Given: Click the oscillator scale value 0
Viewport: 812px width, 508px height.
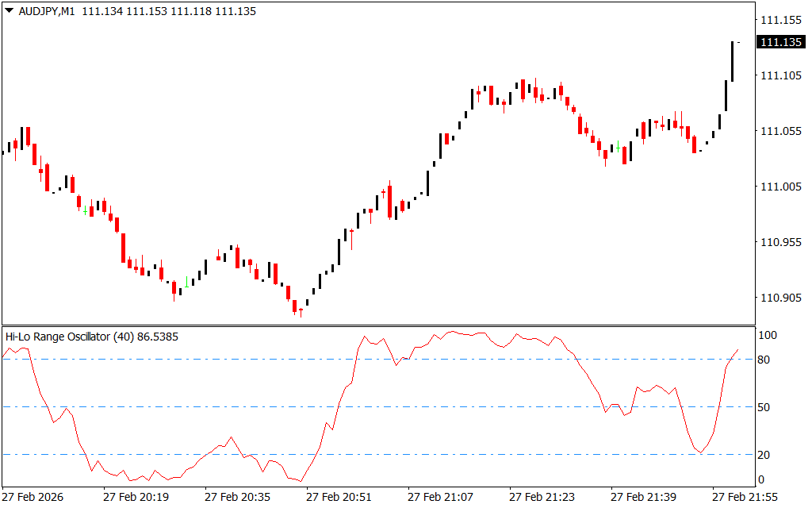Looking at the screenshot, I should tap(761, 479).
